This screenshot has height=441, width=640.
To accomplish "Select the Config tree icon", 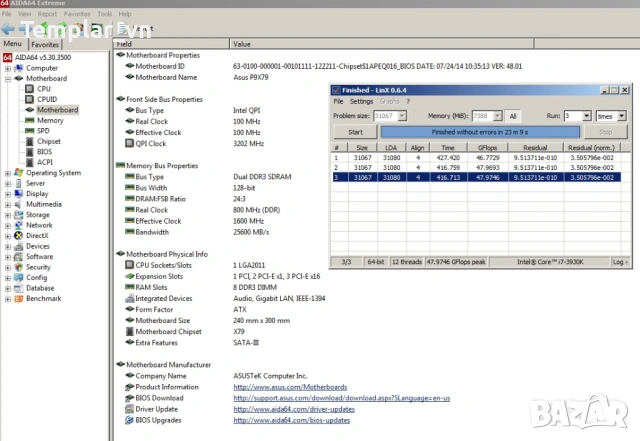I will pyautogui.click(x=19, y=278).
